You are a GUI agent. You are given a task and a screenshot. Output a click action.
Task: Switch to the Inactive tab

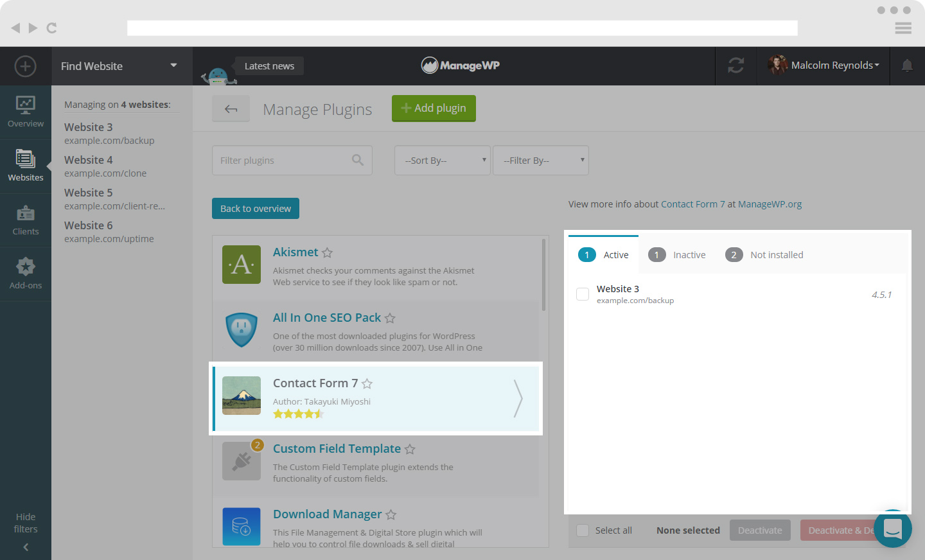(677, 255)
